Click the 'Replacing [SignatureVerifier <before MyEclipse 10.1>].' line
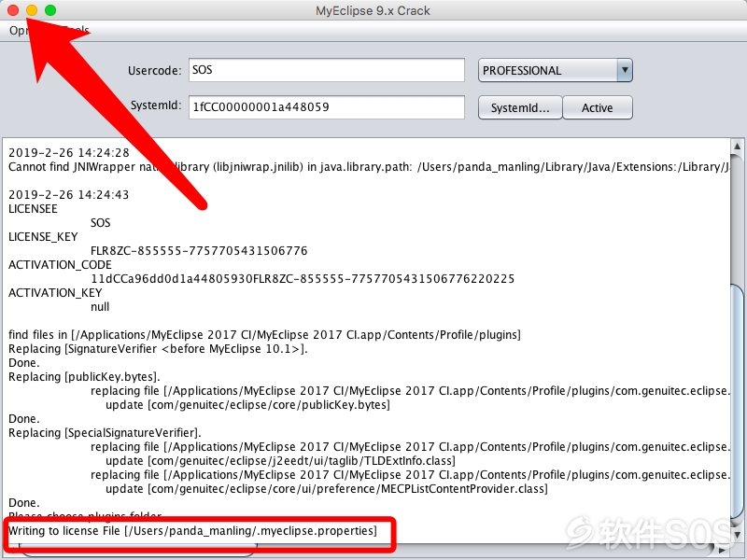Screen dimensions: 747x560 (x=158, y=348)
